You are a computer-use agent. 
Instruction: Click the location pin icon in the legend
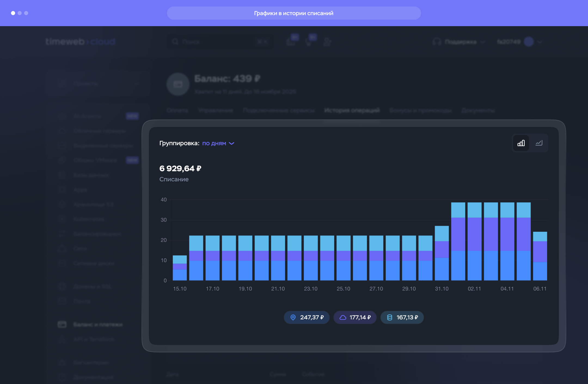293,318
